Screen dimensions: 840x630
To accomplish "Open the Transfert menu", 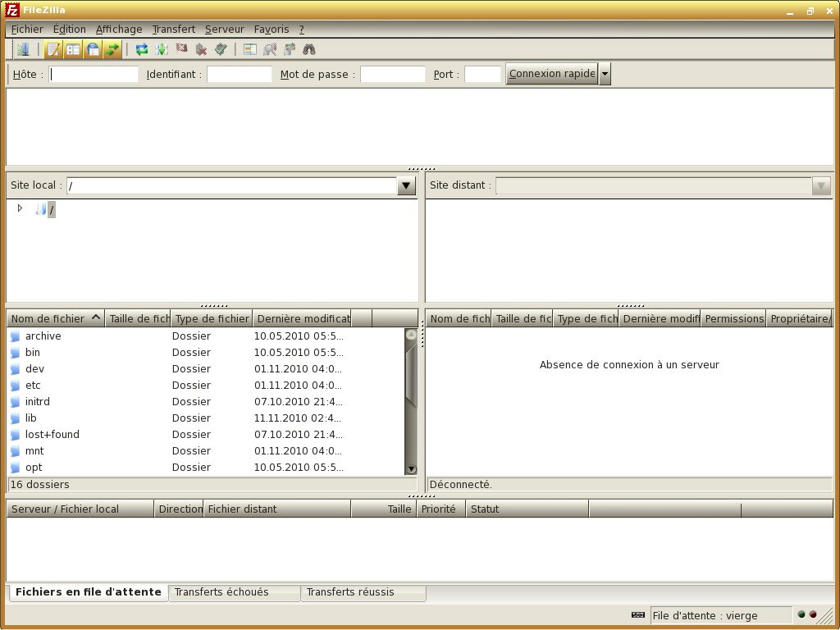I will 174,30.
